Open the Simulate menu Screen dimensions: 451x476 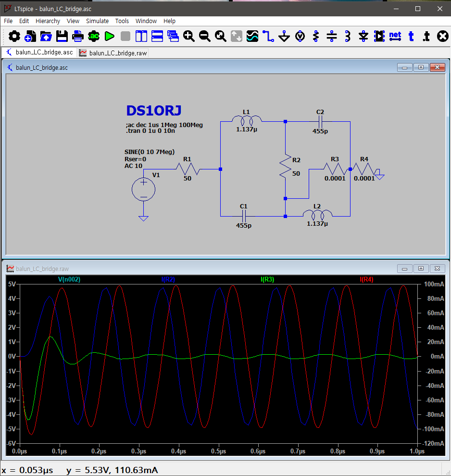(x=97, y=21)
